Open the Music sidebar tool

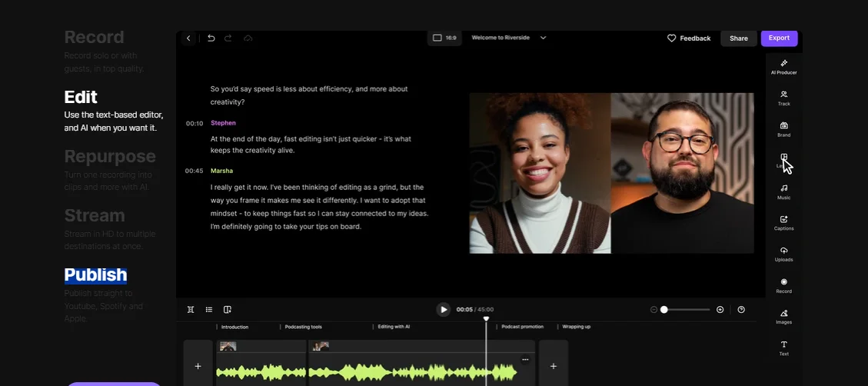click(x=783, y=192)
